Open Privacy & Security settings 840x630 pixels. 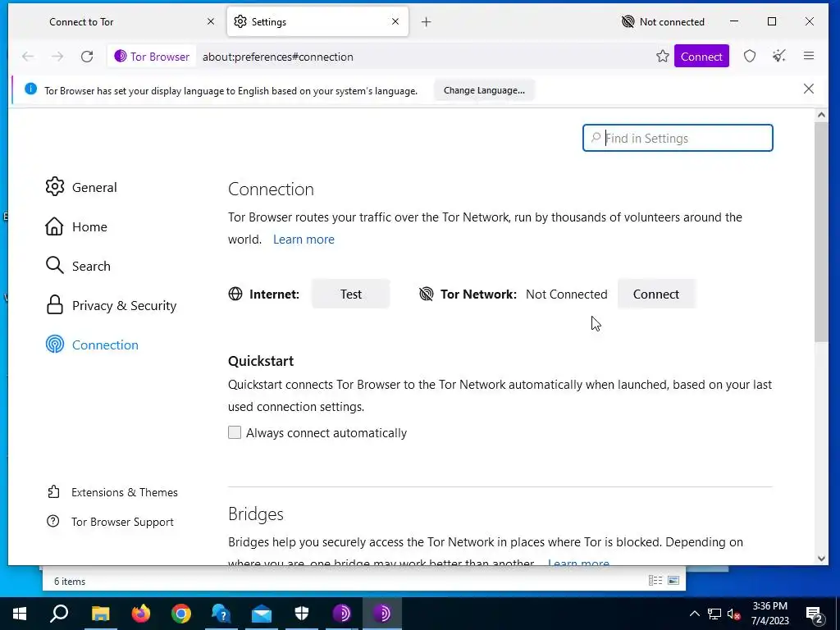[x=111, y=305]
